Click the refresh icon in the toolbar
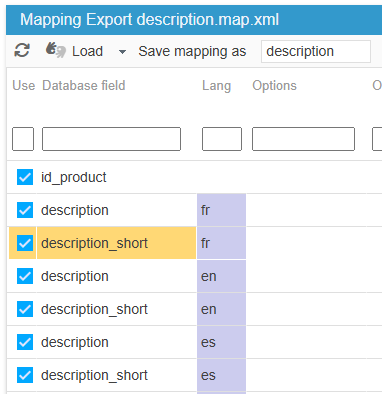382x394 pixels. pos(22,51)
